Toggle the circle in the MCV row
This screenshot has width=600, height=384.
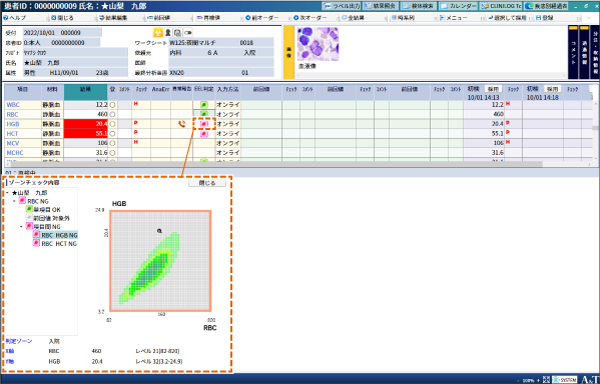(112, 143)
